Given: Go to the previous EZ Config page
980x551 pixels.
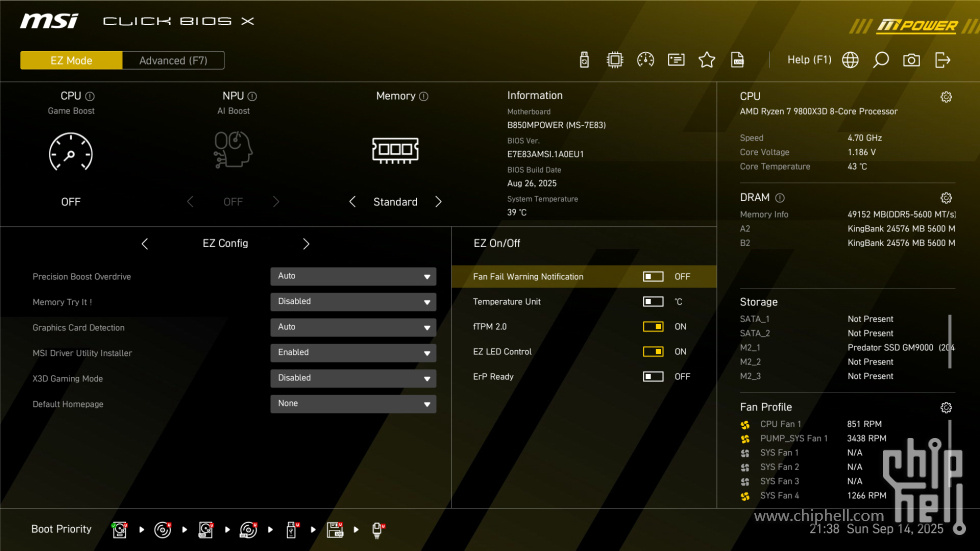Looking at the screenshot, I should click(144, 244).
